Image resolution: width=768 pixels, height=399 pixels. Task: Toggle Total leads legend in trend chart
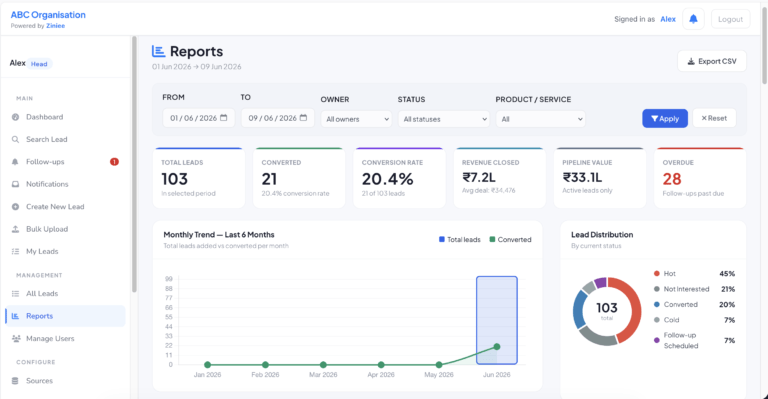459,239
